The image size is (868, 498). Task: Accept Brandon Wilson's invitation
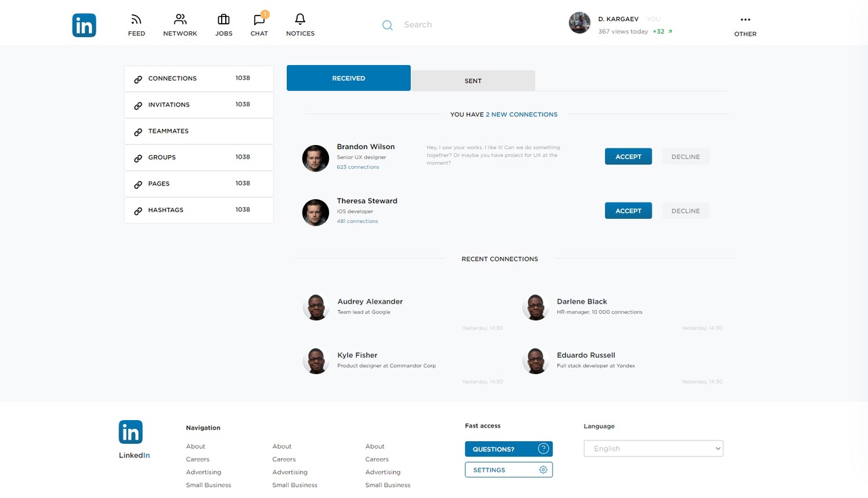628,157
